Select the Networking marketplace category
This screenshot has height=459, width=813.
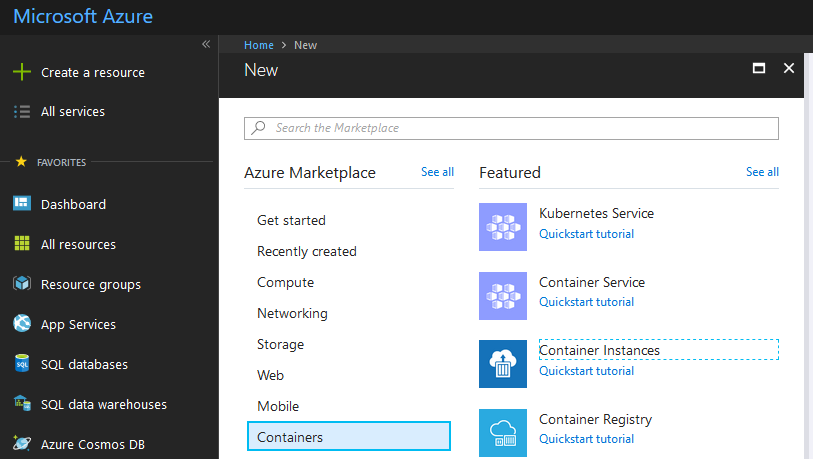pyautogui.click(x=292, y=313)
